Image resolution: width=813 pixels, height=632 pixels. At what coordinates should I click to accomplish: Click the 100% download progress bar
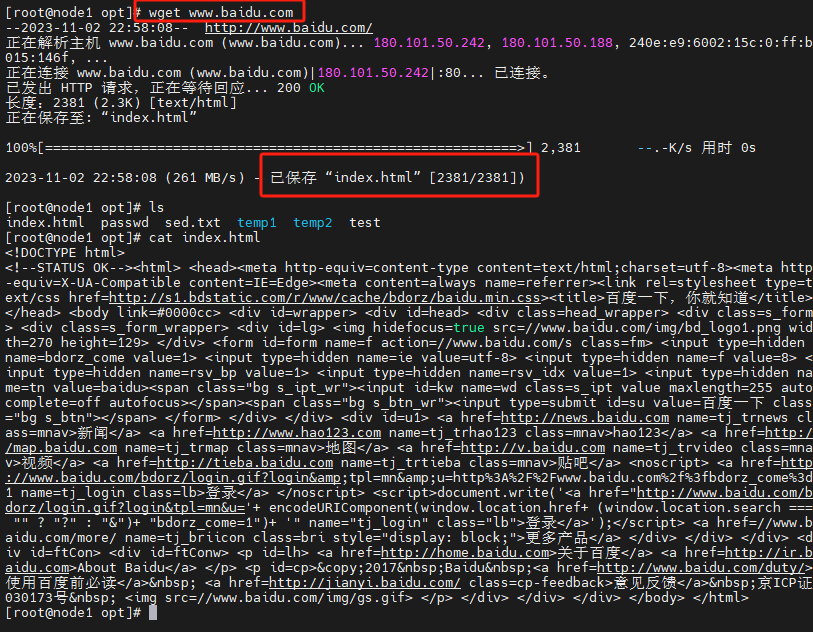click(x=269, y=148)
